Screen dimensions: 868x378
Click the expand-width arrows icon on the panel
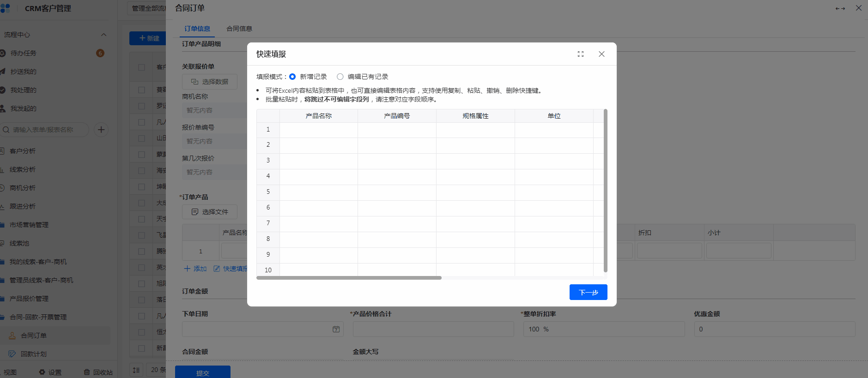tap(840, 8)
